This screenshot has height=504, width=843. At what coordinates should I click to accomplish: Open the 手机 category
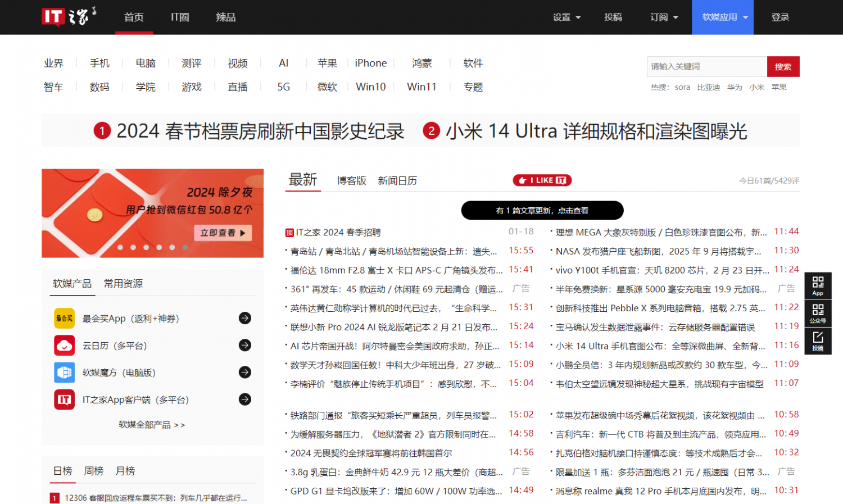point(99,63)
